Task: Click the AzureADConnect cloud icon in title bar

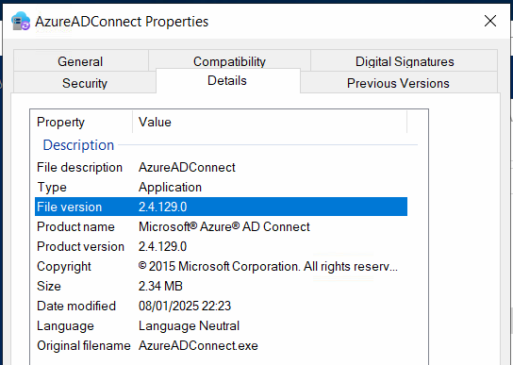Action: pos(21,21)
